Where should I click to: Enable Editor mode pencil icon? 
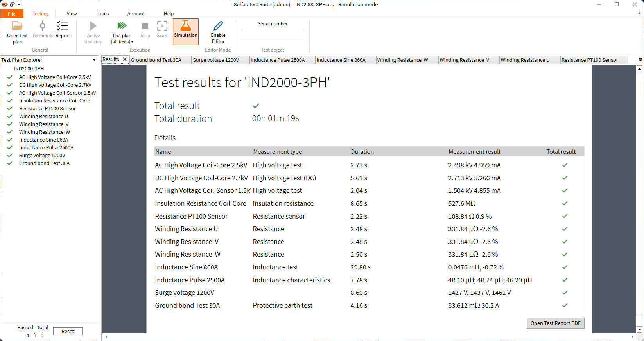click(218, 26)
